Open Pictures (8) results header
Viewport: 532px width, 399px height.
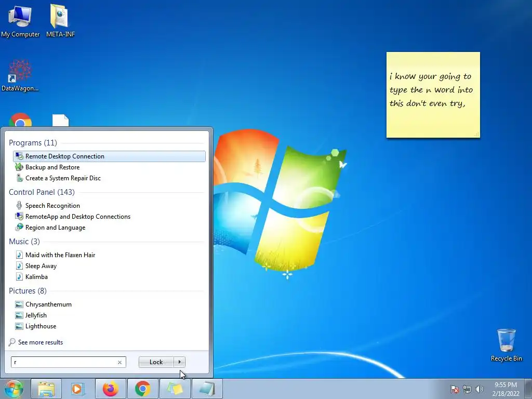[x=28, y=291]
